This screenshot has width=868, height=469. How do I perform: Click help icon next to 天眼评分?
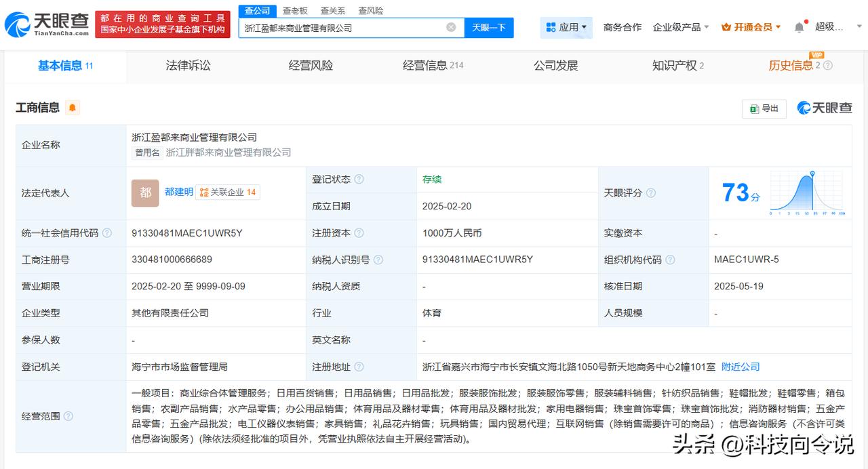(651, 193)
